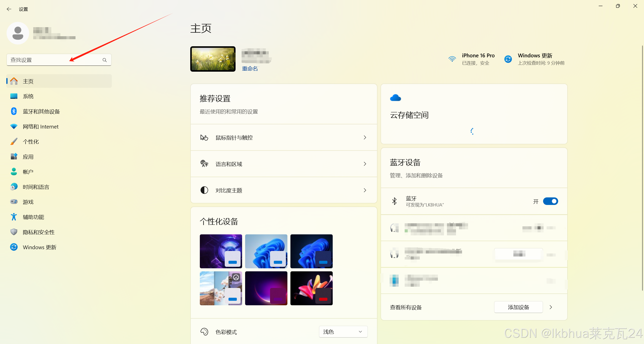This screenshot has width=644, height=344.
Task: Open the 个性化 sidebar menu
Action: [x=31, y=142]
